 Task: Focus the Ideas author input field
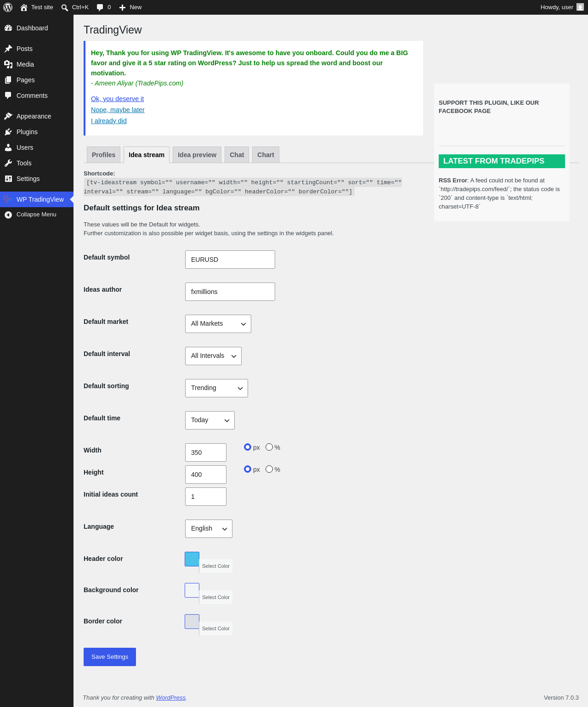230,292
